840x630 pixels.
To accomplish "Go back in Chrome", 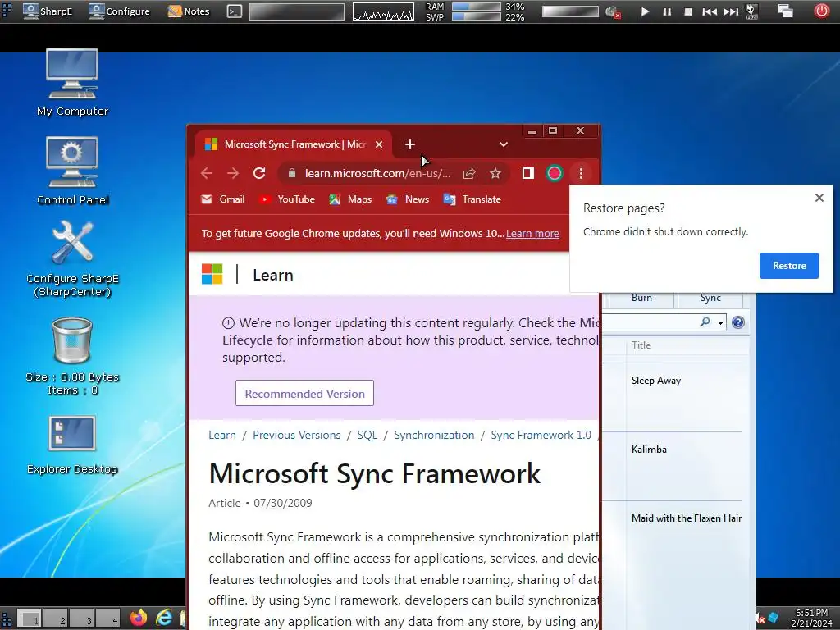I will [207, 174].
